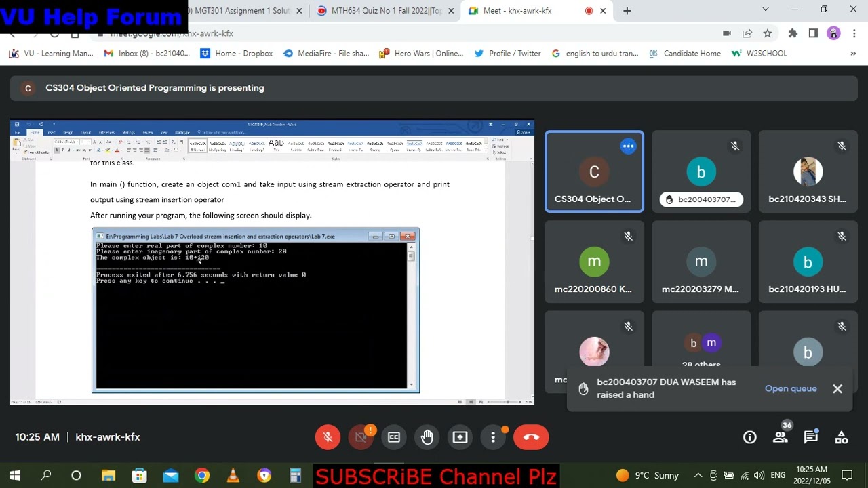The image size is (868, 488).
Task: Leave the call with red hang-up button
Action: pyautogui.click(x=531, y=437)
